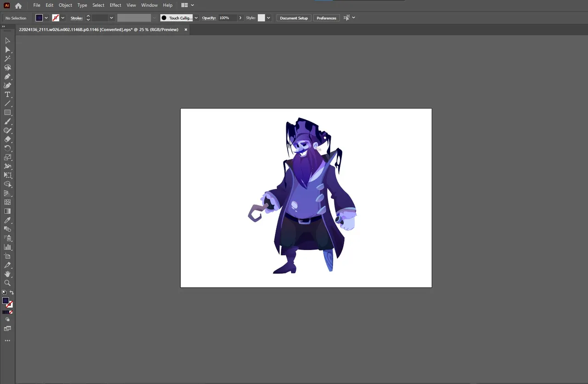
Task: Click the fill color swatch in control bar
Action: [39, 18]
